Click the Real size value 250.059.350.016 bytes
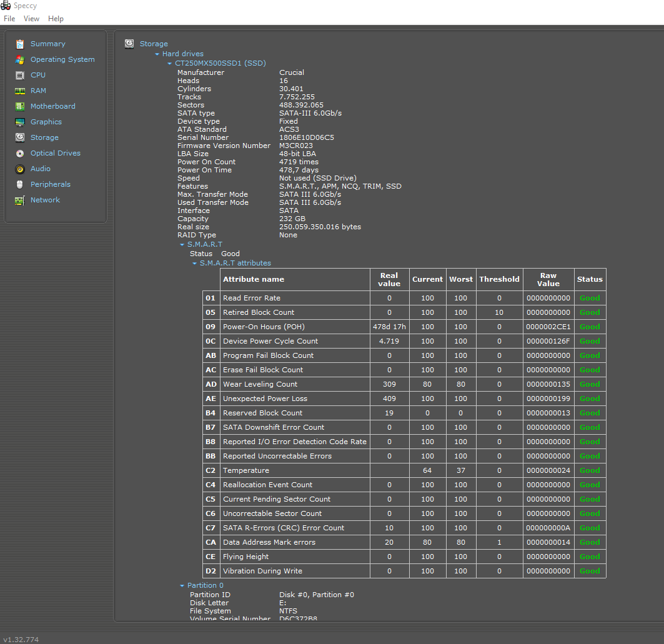Viewport: 664px width, 644px height. pos(320,227)
